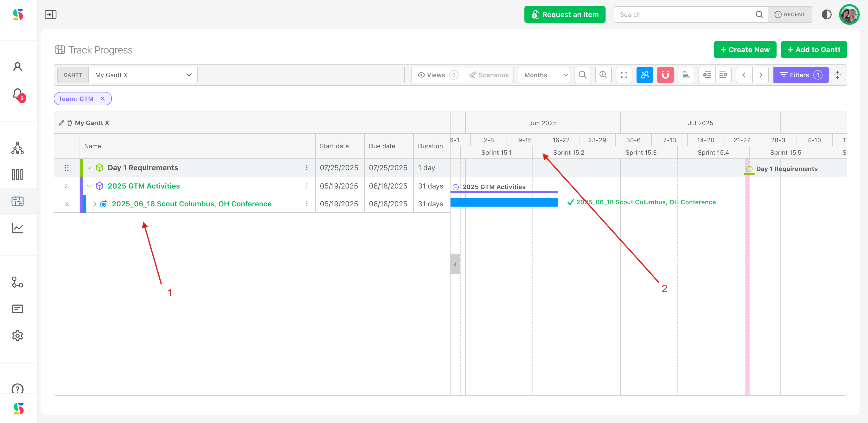
Task: Open the analytics line chart sidebar icon
Action: coord(18,228)
